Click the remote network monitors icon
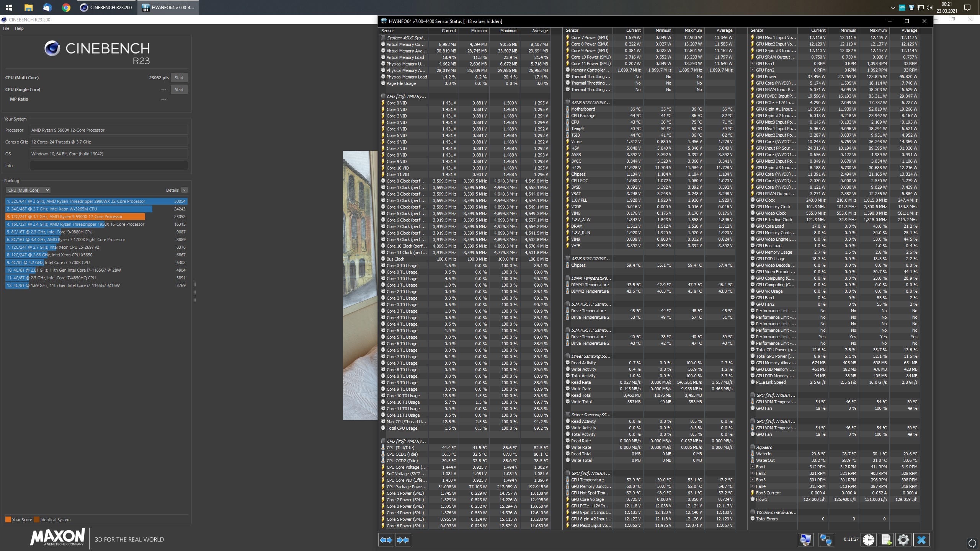Image resolution: width=980 pixels, height=551 pixels. tap(825, 540)
